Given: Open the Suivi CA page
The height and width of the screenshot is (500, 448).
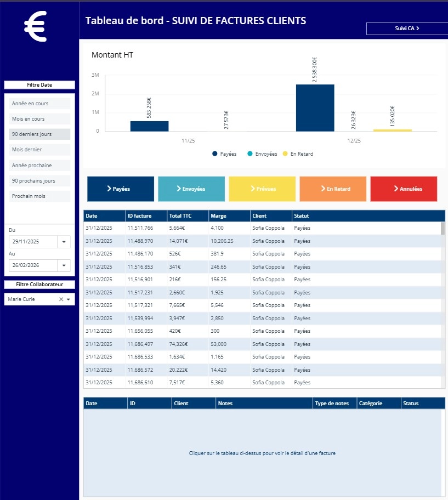Looking at the screenshot, I should 406,29.
